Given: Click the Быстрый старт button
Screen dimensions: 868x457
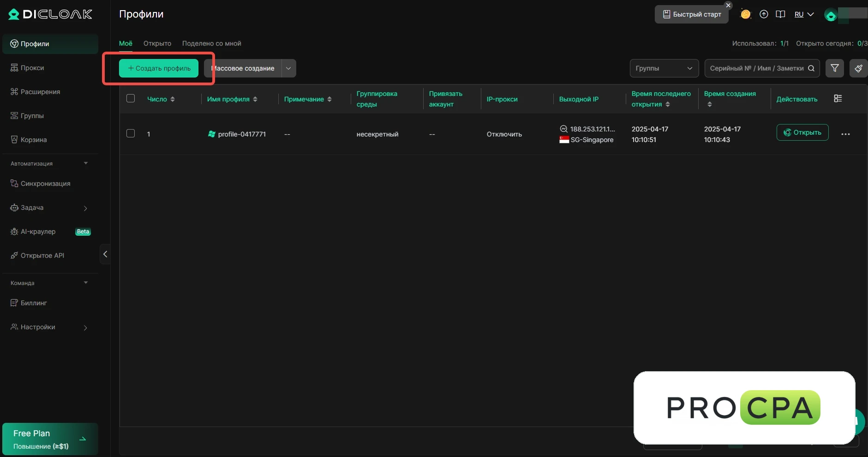Looking at the screenshot, I should [x=692, y=14].
